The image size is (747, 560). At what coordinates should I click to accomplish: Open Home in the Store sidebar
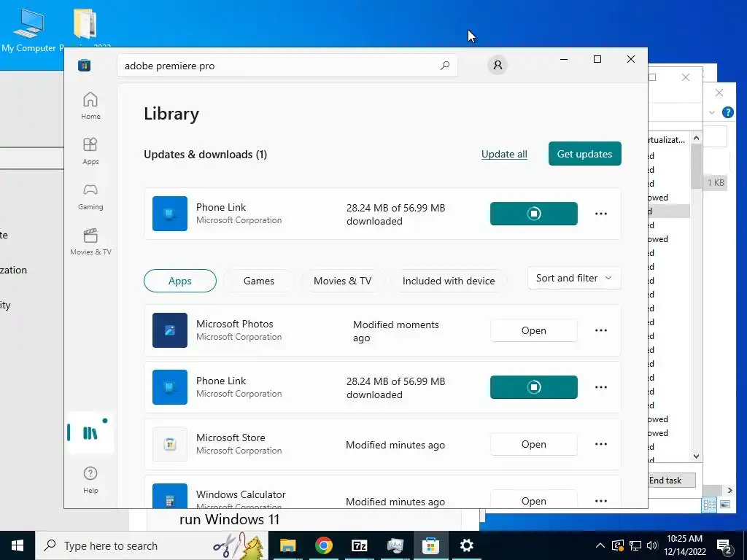click(x=90, y=106)
